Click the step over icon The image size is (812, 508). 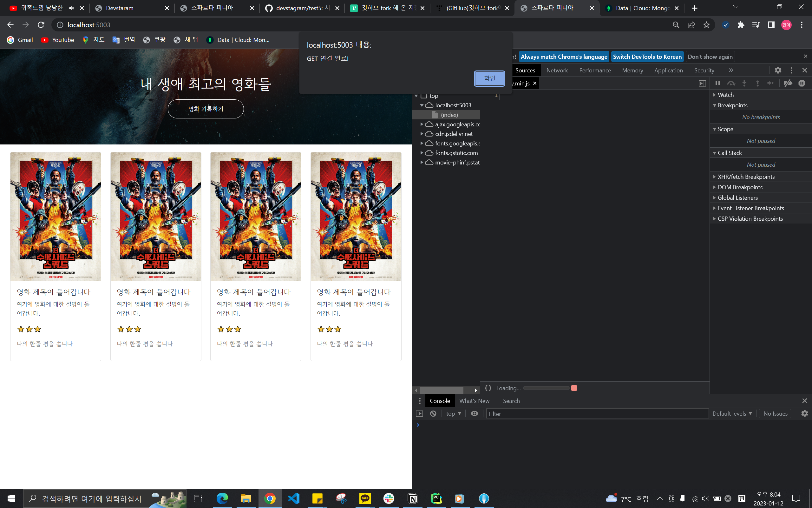point(731,83)
